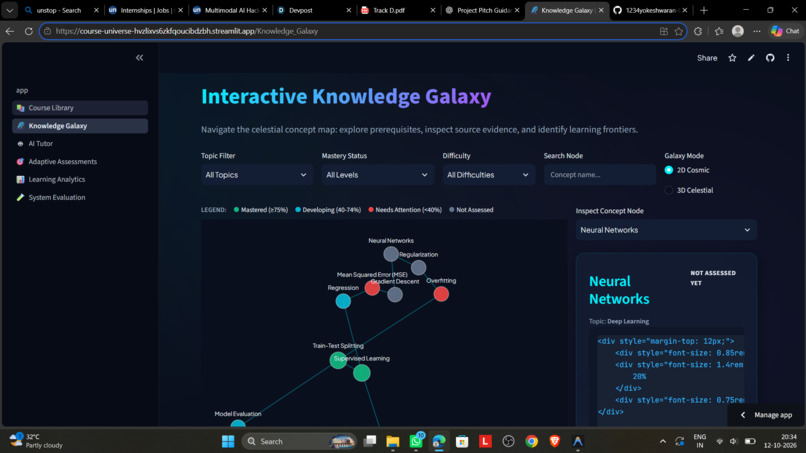This screenshot has height=453, width=806.
Task: Open Microsoft Store from taskbar
Action: point(462,441)
